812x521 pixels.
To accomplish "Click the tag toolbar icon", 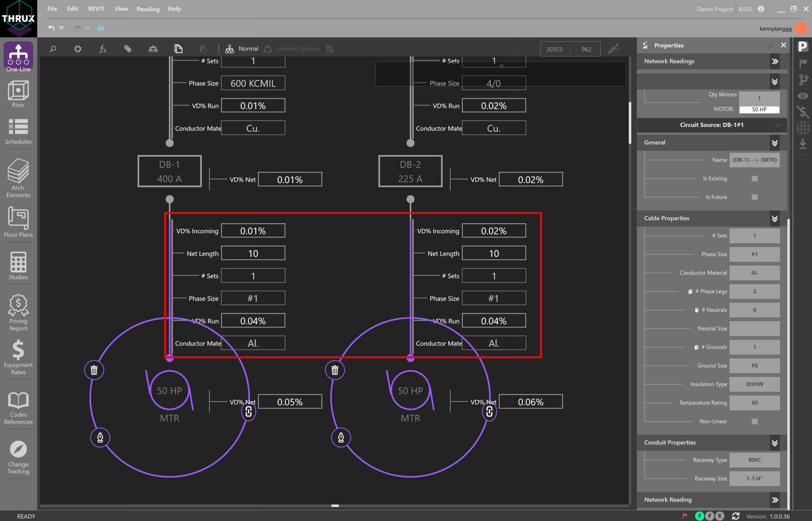I will point(128,49).
